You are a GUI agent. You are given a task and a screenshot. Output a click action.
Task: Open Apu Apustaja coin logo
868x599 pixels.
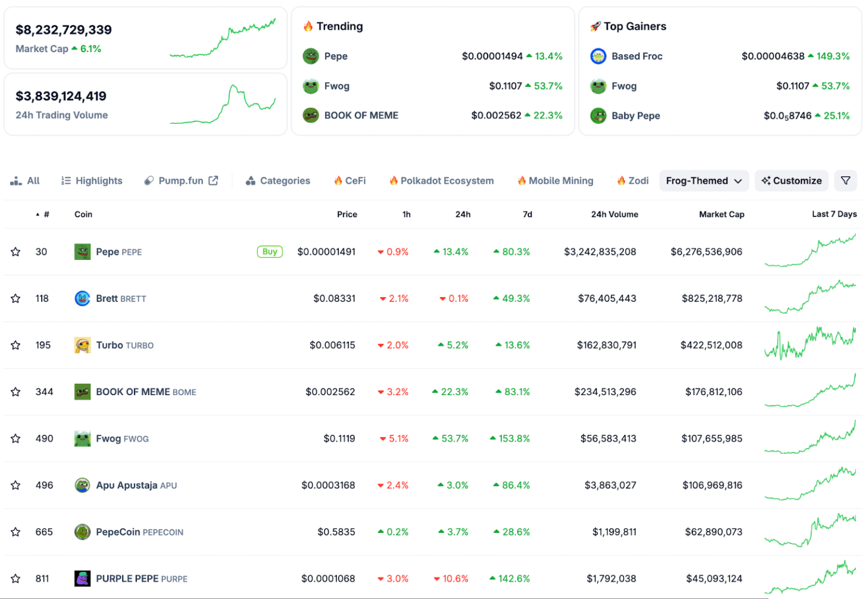(x=83, y=485)
